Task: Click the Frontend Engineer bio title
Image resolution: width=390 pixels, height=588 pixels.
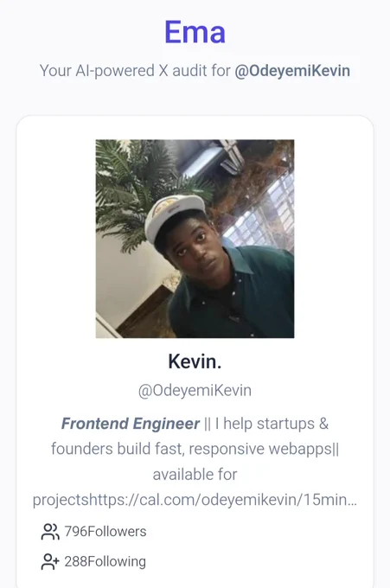Action: [x=131, y=424]
